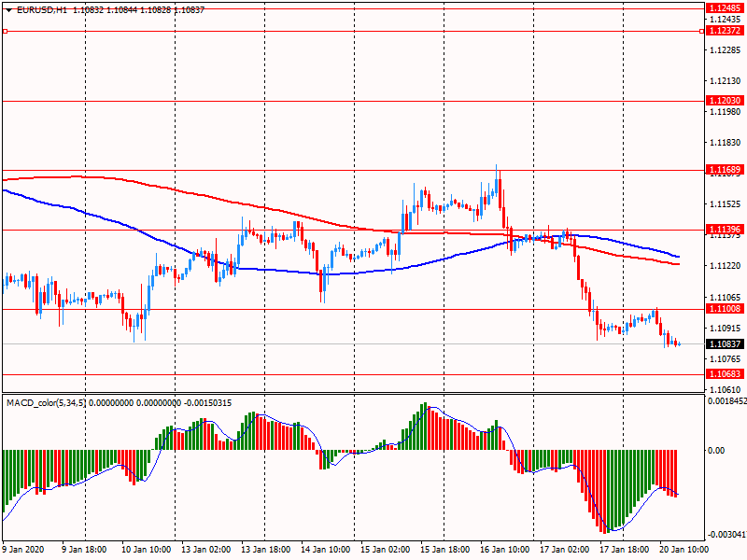Click the left square handle of the 1.12372 line
Viewport: 747px width, 560px height.
click(x=5, y=31)
